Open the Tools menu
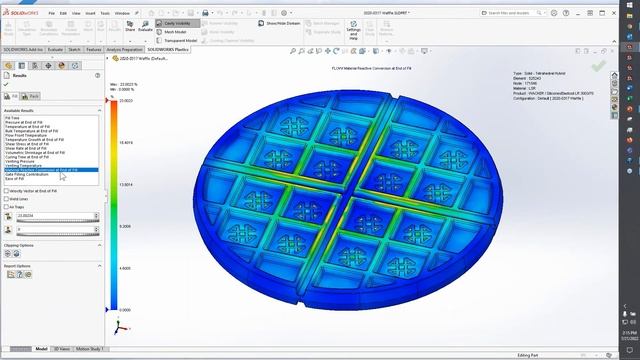The height and width of the screenshot is (360, 640). tap(105, 13)
